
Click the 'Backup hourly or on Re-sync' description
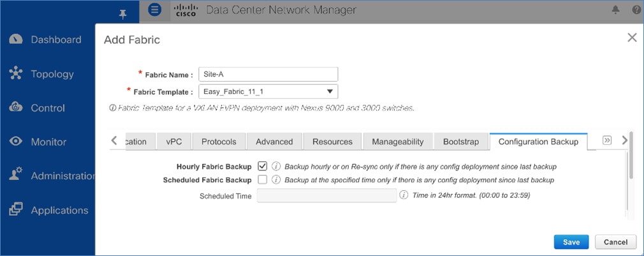click(x=421, y=167)
